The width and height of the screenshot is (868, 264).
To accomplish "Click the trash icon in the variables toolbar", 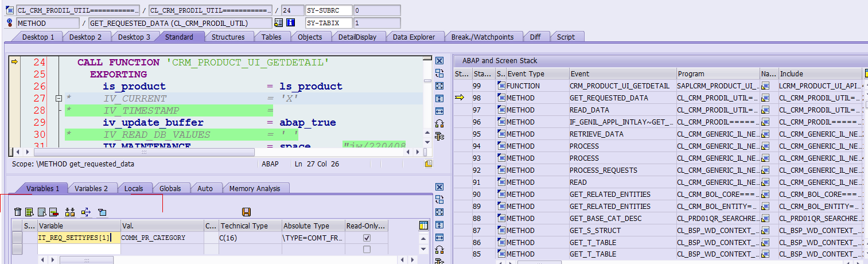I will point(18,212).
